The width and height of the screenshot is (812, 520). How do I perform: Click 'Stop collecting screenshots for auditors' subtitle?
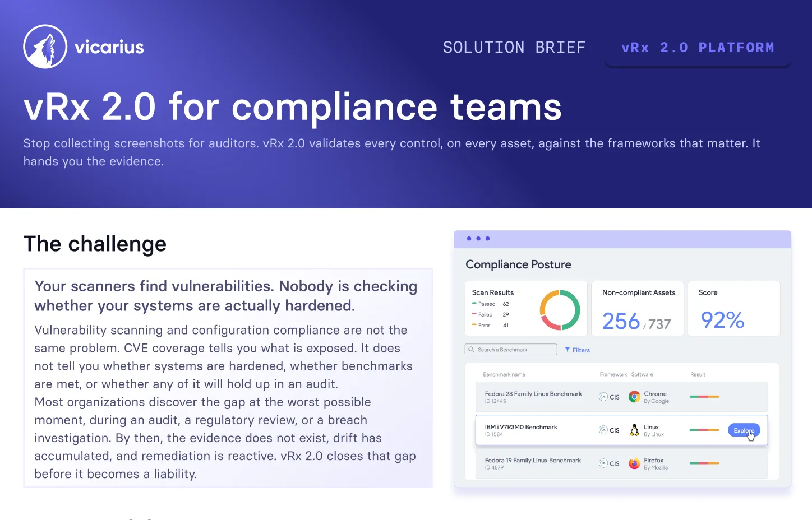pos(391,152)
